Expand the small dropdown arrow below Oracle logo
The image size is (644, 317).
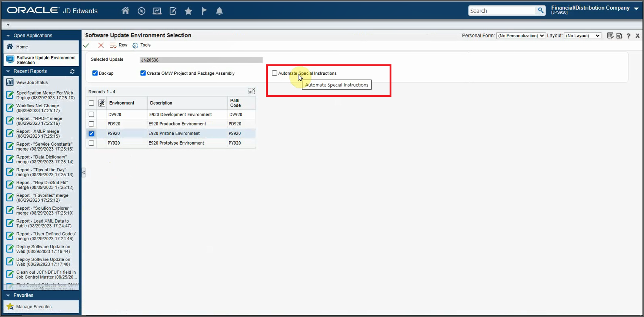(x=8, y=25)
